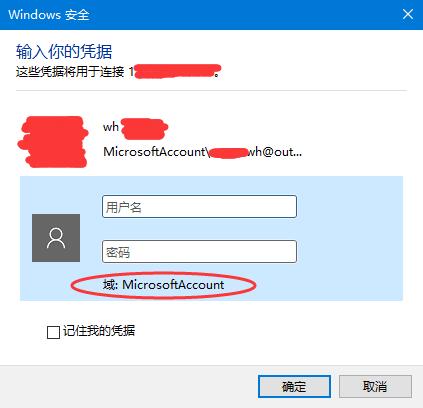
Task: Click the redacted account picture thumbnail
Action: [53, 141]
